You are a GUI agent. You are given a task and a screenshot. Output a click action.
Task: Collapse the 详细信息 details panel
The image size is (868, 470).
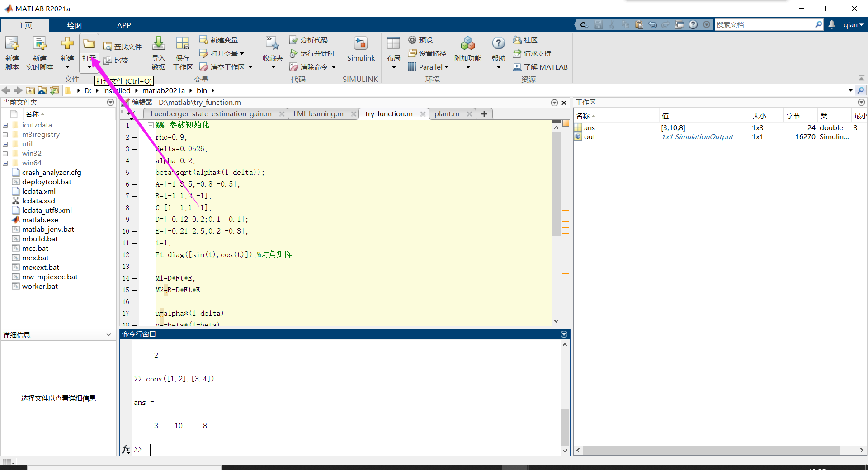(x=108, y=335)
